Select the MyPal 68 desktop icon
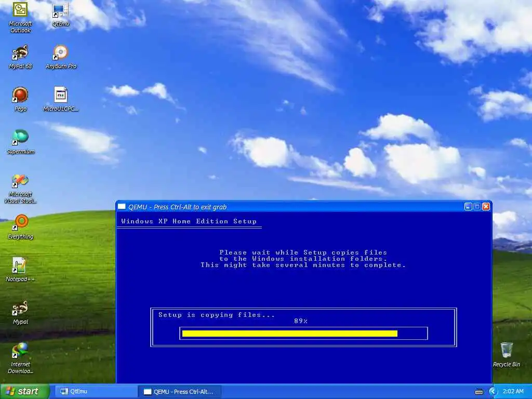532x399 pixels. point(20,57)
